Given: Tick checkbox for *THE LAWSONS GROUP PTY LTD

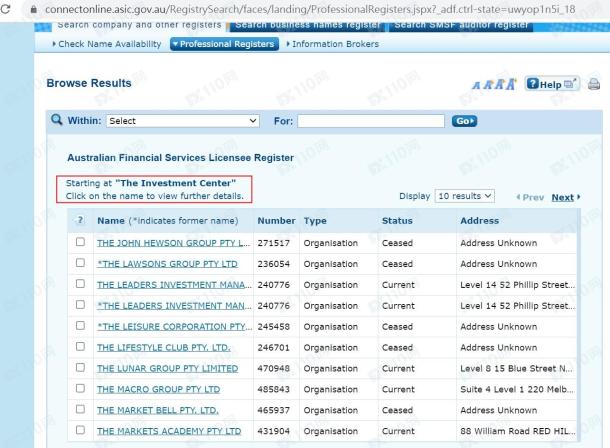Looking at the screenshot, I should [80, 263].
